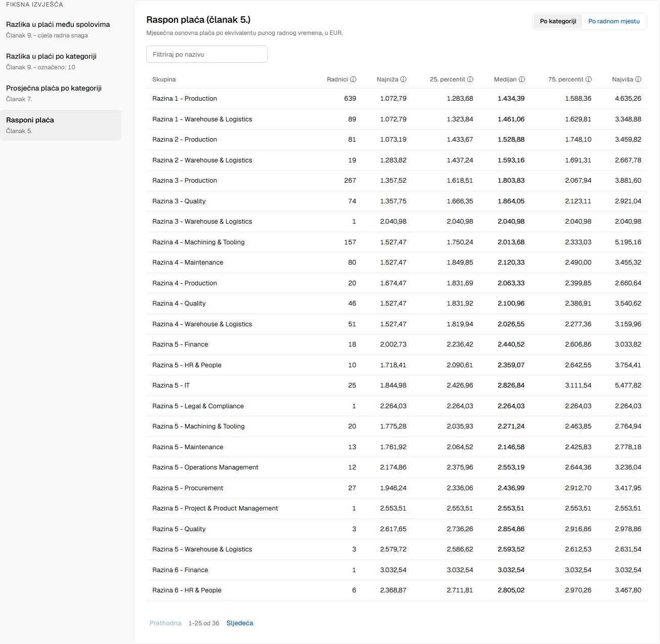Image resolution: width=660 pixels, height=644 pixels.
Task: Click the pagination text 1-25 od 36
Action: [x=204, y=623]
